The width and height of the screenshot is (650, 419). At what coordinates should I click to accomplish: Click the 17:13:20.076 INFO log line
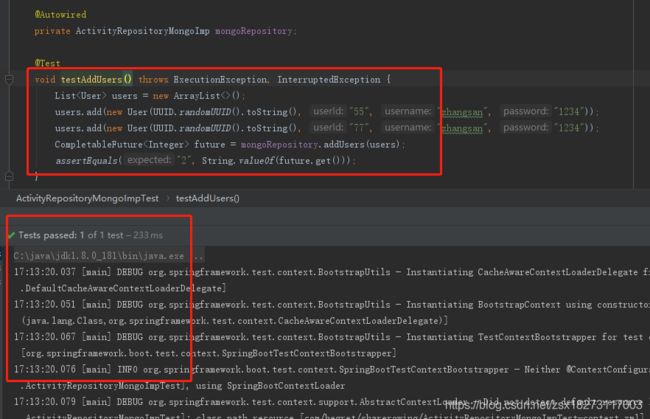coord(331,369)
